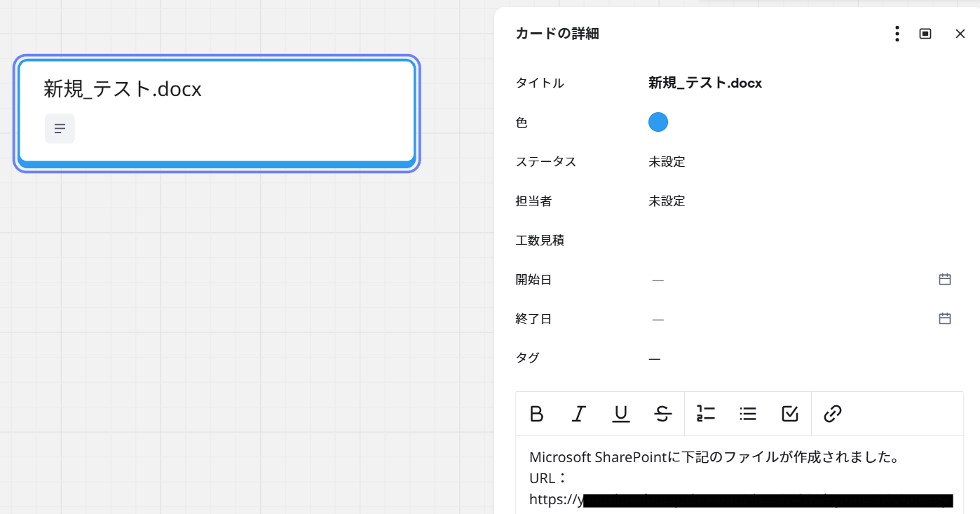Click the 色 label
Image resolution: width=980 pixels, height=514 pixels.
[521, 123]
